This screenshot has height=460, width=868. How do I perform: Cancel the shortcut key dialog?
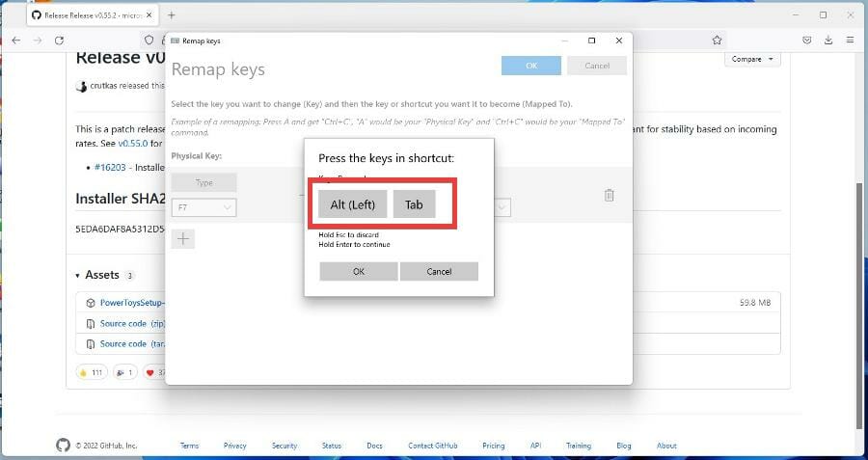pos(439,271)
